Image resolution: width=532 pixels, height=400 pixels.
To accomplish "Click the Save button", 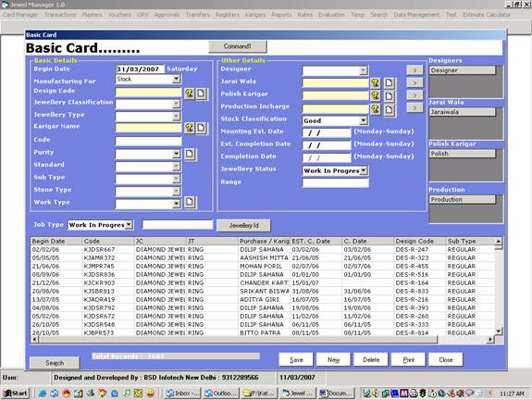I will 296,359.
